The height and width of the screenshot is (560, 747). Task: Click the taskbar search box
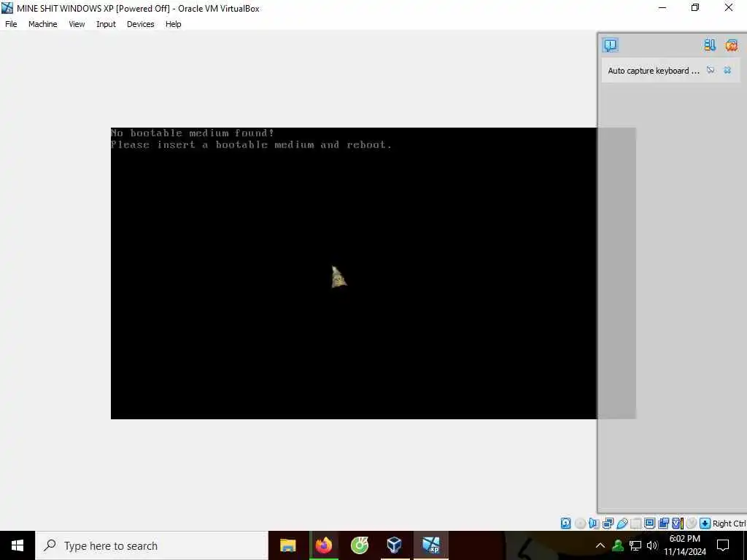click(152, 545)
